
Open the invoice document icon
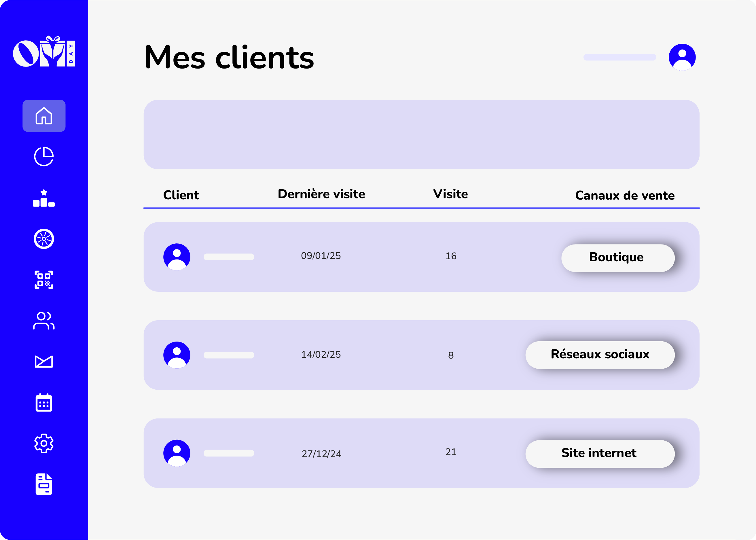point(44,484)
